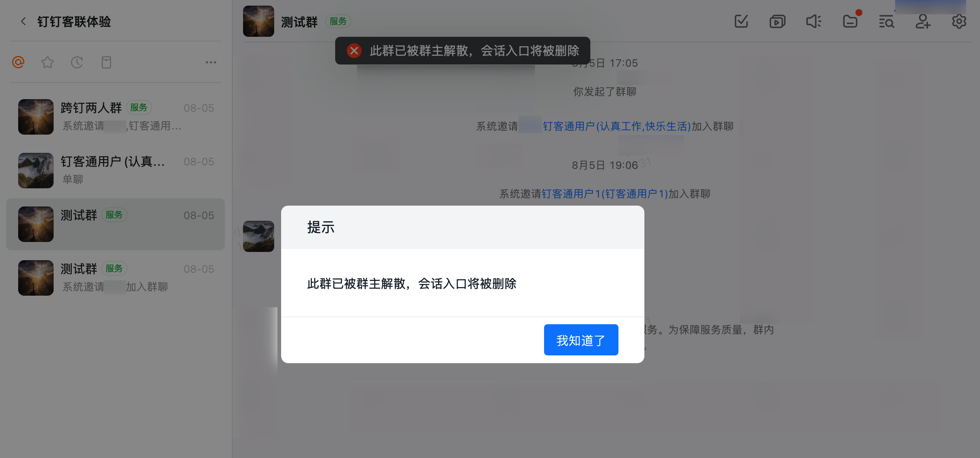Click the 测试群 title in chat header
Image resolution: width=980 pixels, height=458 pixels.
pyautogui.click(x=299, y=22)
